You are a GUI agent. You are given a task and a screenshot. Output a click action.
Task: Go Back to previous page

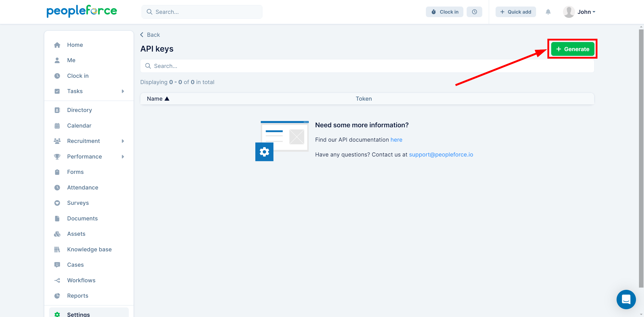pyautogui.click(x=150, y=35)
